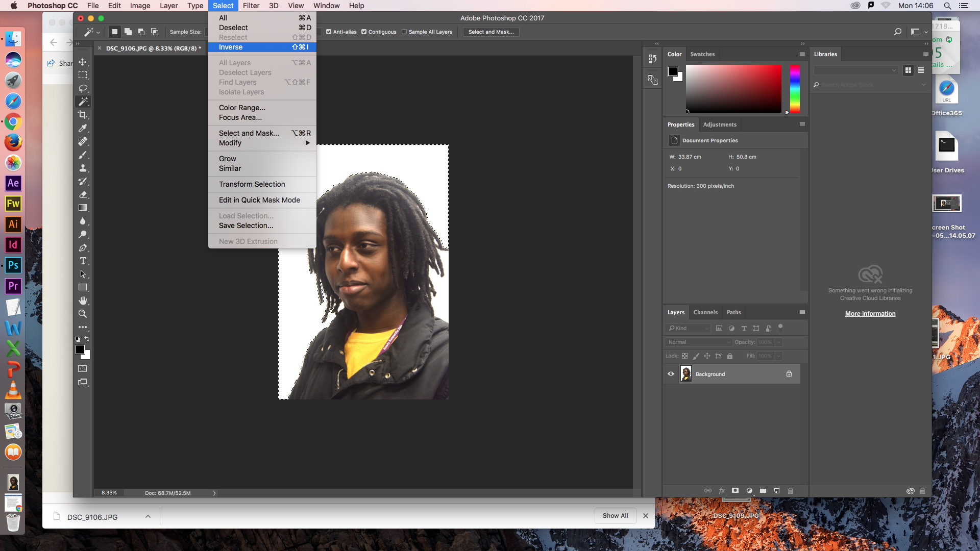
Task: Uncheck the Contiguous checkbox
Action: tap(364, 32)
